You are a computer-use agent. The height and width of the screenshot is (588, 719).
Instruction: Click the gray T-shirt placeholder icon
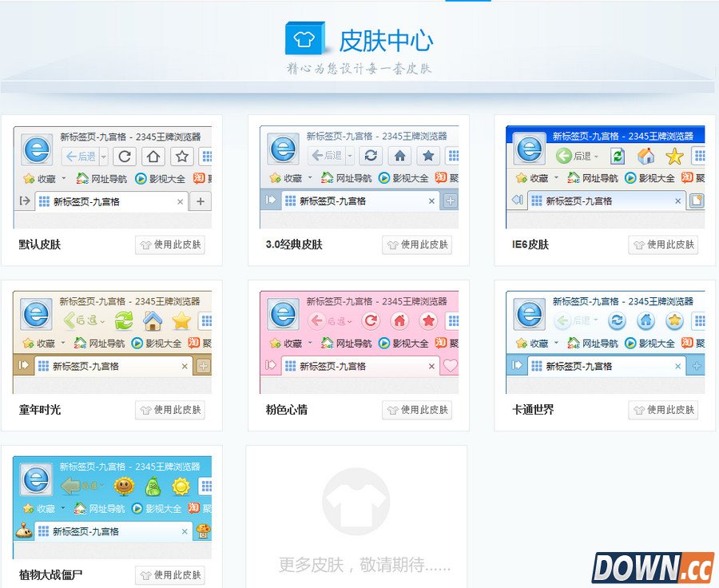pos(356,501)
